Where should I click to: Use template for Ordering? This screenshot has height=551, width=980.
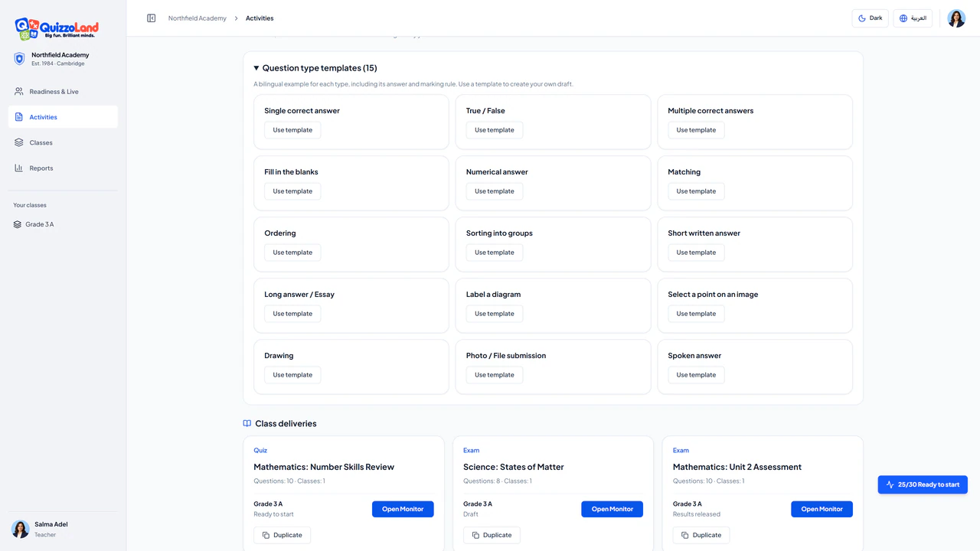(292, 253)
